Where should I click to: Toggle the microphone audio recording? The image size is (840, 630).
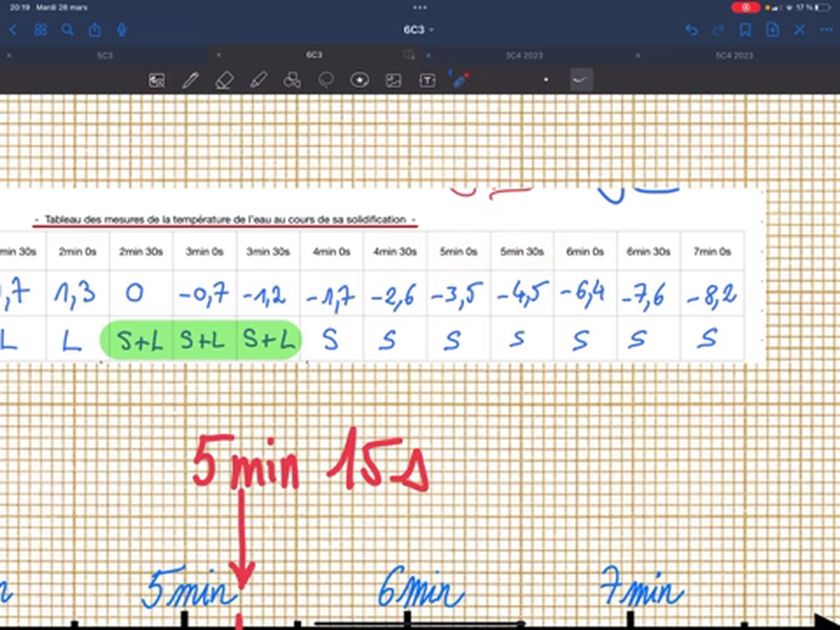tap(122, 30)
